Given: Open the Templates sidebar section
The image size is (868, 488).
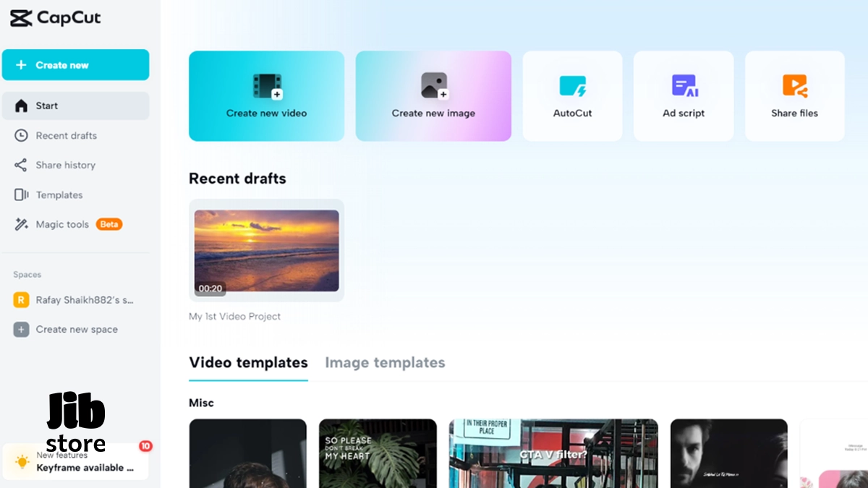Looking at the screenshot, I should pos(58,194).
